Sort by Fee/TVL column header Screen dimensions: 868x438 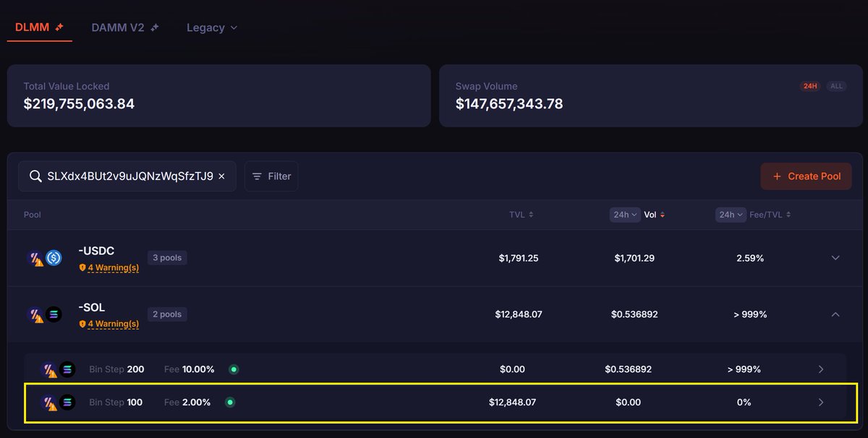tap(770, 215)
